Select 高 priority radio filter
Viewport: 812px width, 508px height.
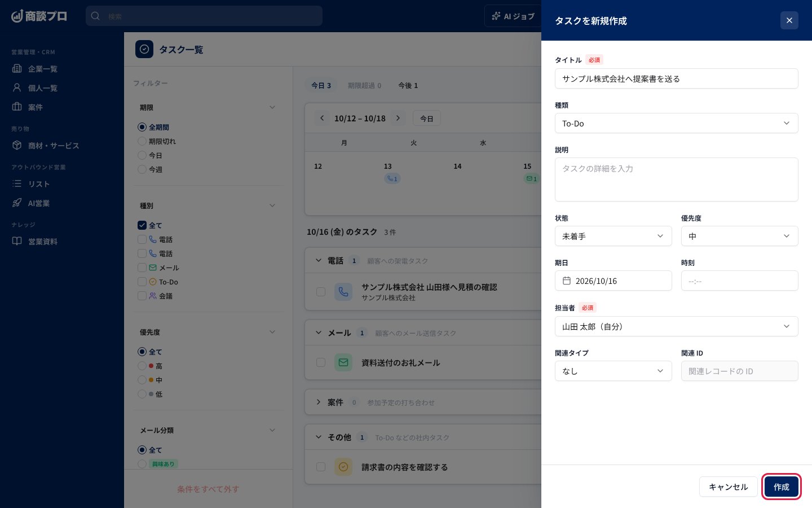[142, 366]
